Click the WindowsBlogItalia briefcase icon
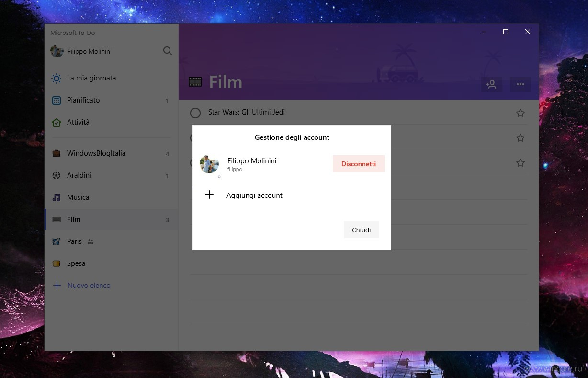This screenshot has height=378, width=588. tap(57, 153)
